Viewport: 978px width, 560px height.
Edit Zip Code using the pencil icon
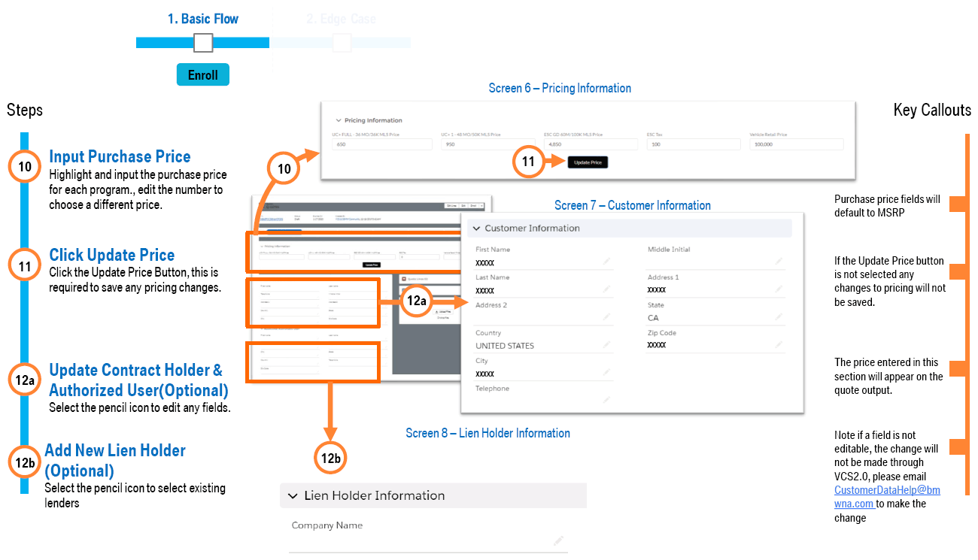click(x=779, y=345)
